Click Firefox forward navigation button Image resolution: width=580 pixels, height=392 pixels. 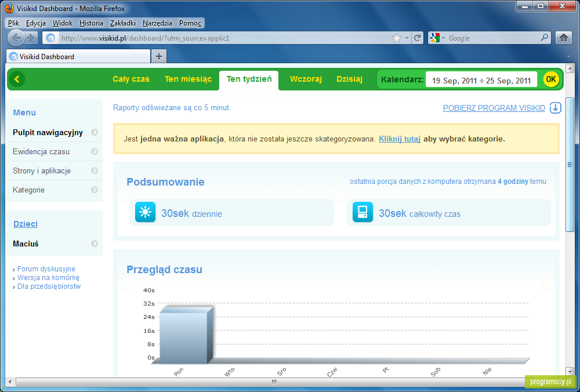pos(31,38)
